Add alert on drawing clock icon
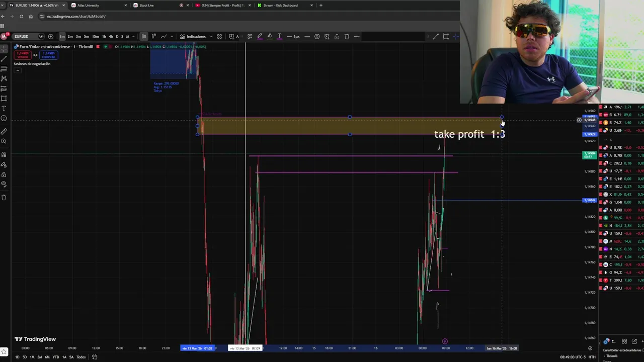Image resolution: width=644 pixels, height=362 pixels. click(327, 36)
